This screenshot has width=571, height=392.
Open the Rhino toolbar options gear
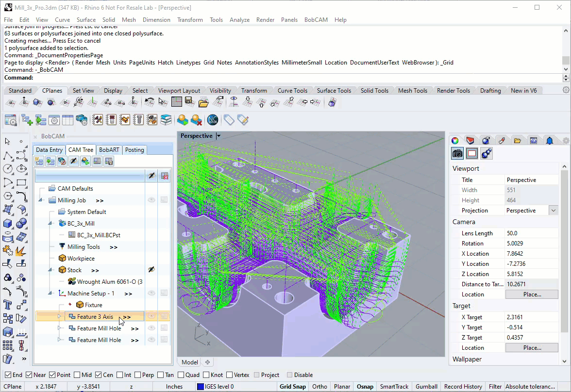pyautogui.click(x=566, y=90)
